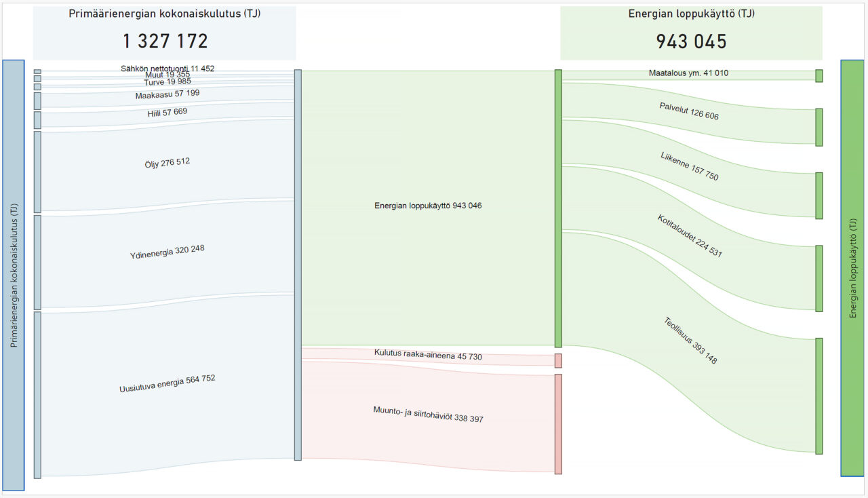The width and height of the screenshot is (868, 498).
Task: Click the Maakaasu 57 199 flow label
Action: (x=167, y=94)
